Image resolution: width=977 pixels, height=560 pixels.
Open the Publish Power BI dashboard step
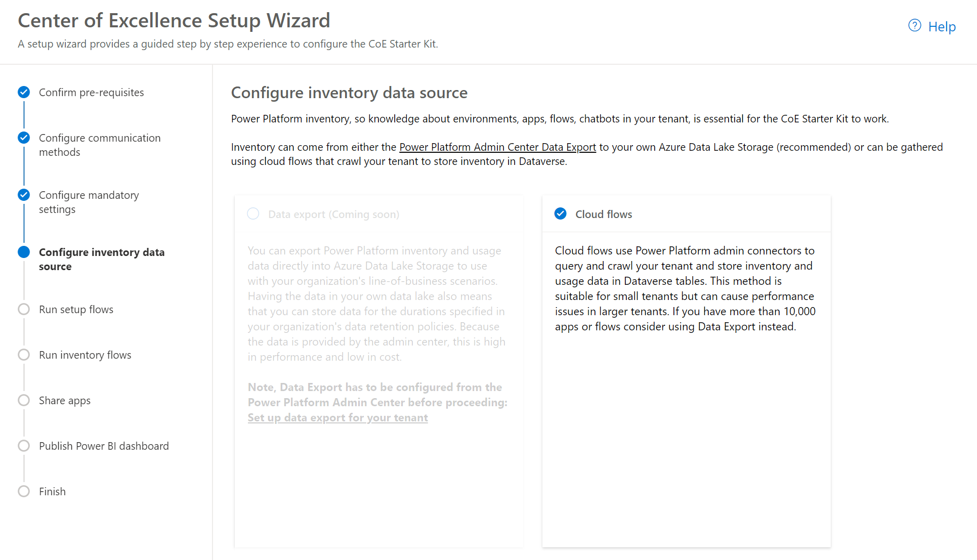[x=104, y=446]
